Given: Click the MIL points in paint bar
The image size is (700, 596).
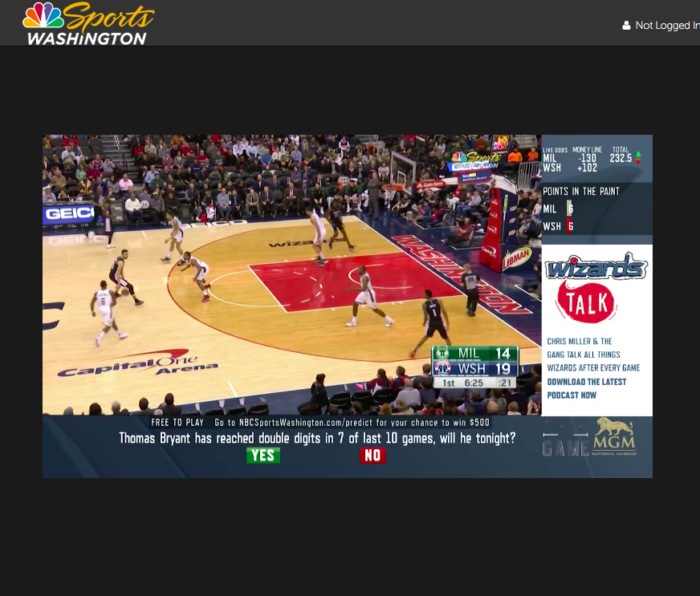Looking at the screenshot, I should [x=570, y=209].
